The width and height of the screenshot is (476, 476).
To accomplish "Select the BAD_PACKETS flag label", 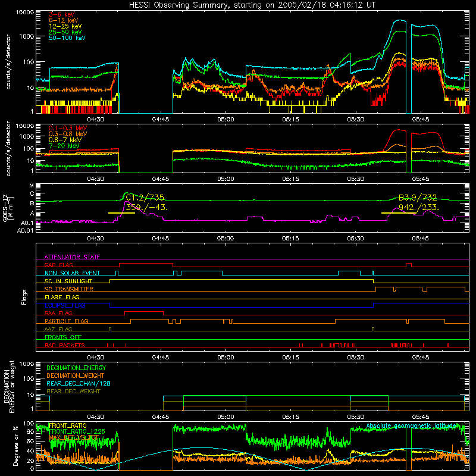I will (65, 345).
